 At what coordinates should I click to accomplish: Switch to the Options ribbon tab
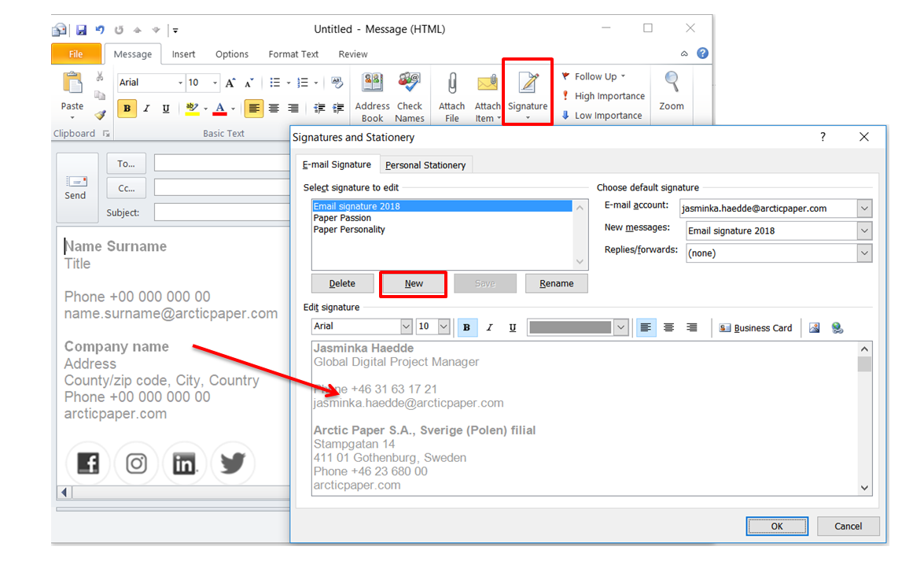coord(231,54)
